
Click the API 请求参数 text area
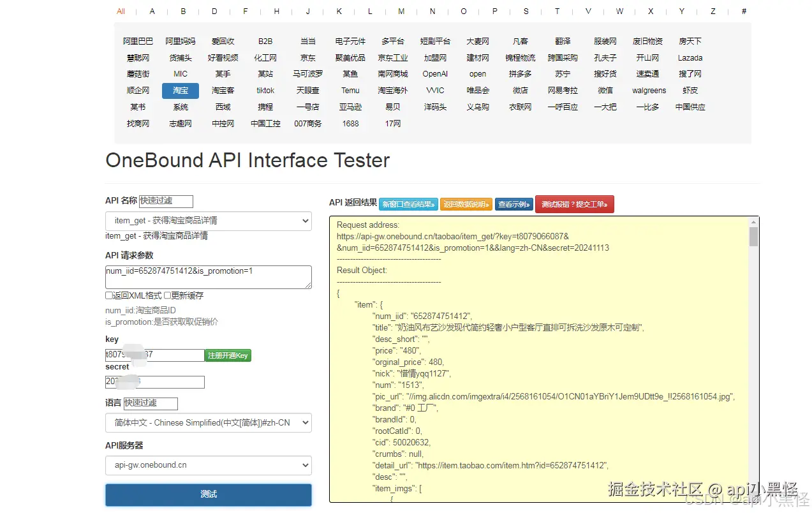(x=209, y=277)
